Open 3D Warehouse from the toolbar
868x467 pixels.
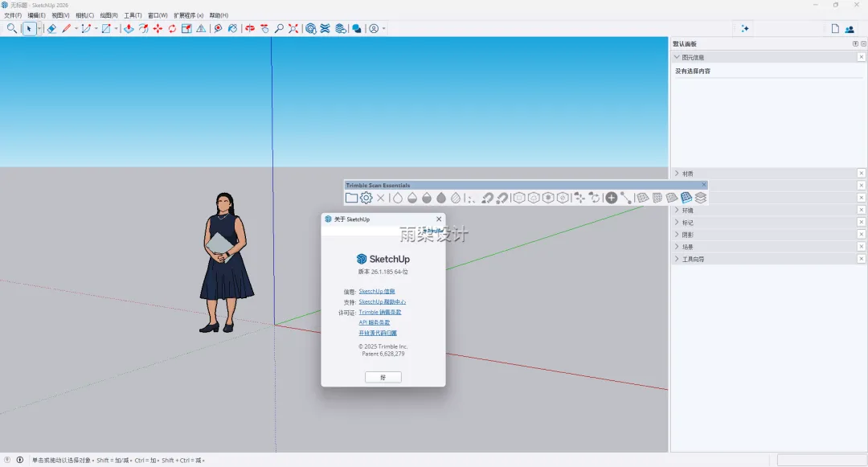point(311,28)
